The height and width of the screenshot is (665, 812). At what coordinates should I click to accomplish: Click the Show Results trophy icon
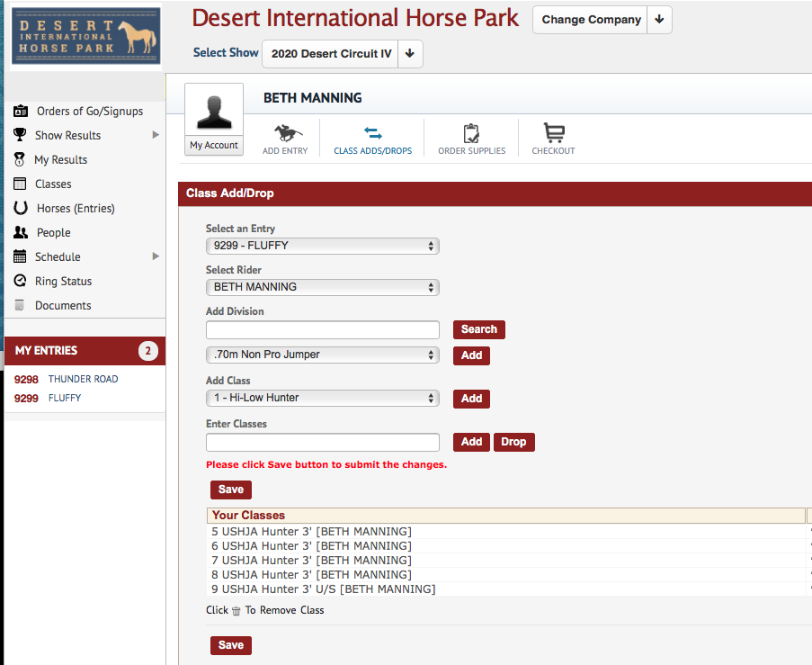point(20,135)
